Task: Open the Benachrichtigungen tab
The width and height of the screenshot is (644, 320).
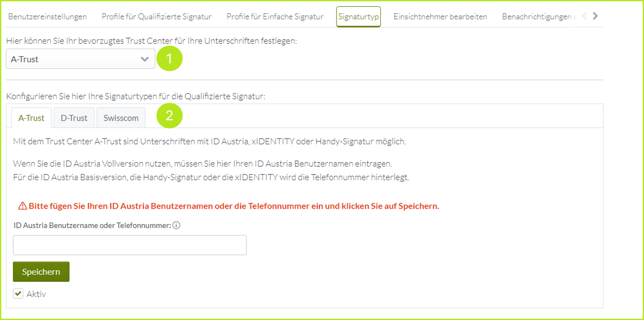Action: coord(536,16)
